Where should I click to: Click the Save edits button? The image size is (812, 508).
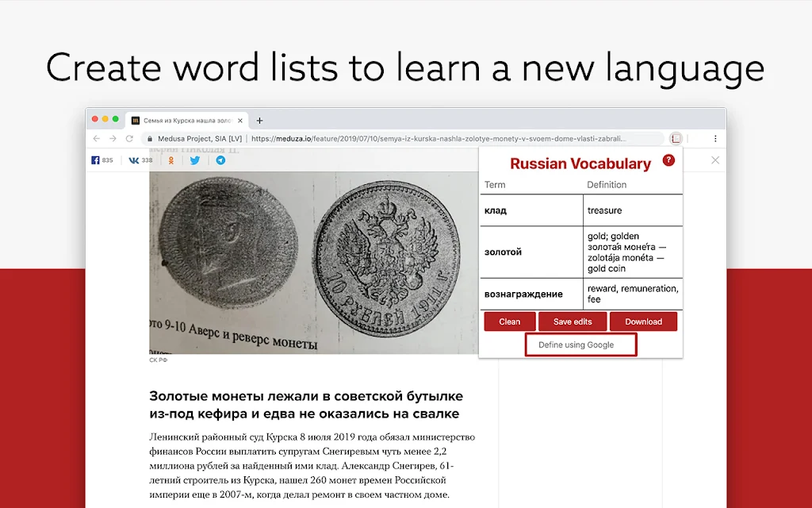[x=573, y=321]
